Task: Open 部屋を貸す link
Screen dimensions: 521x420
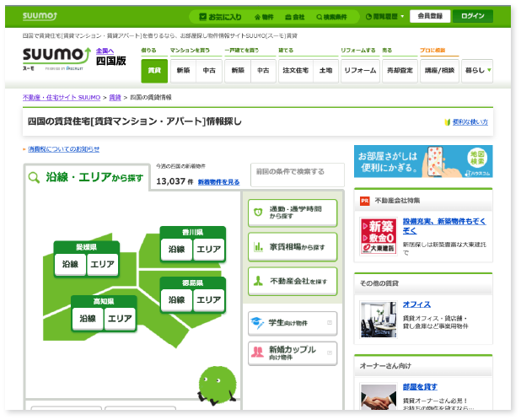Action: coord(420,387)
